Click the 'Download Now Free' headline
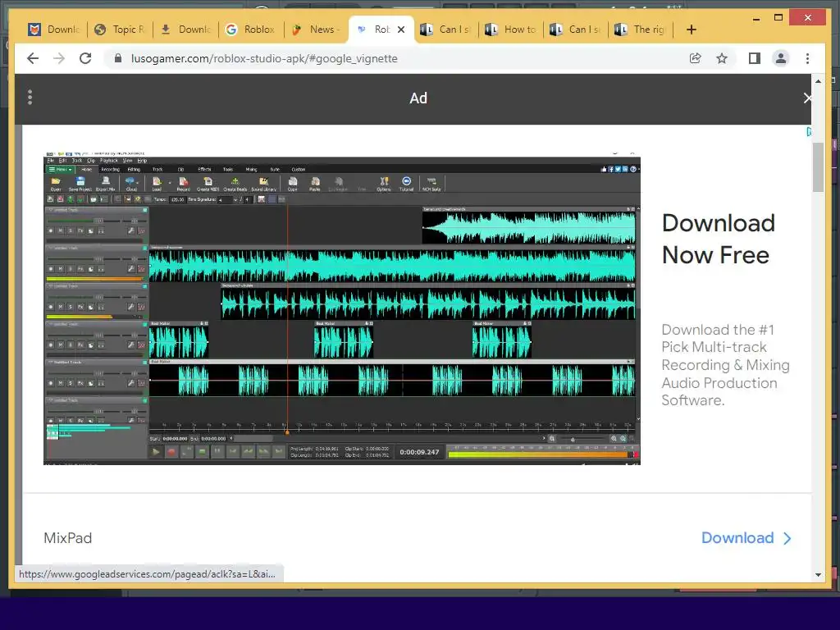The height and width of the screenshot is (630, 840). 718,239
